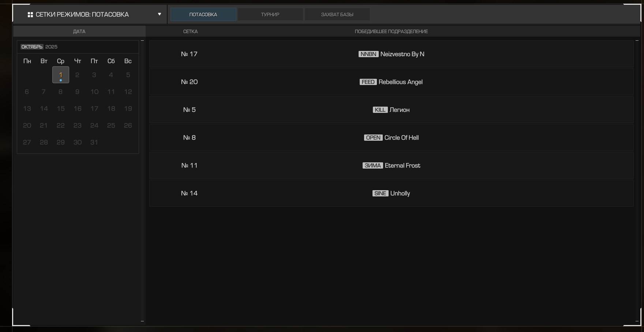The width and height of the screenshot is (644, 332).
Task: Select the Потасовка tab
Action: point(203,15)
